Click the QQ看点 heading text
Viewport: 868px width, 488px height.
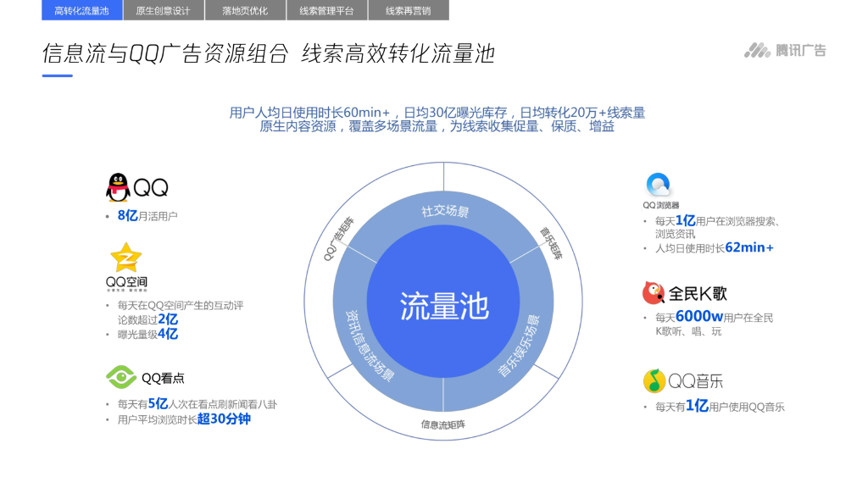163,379
